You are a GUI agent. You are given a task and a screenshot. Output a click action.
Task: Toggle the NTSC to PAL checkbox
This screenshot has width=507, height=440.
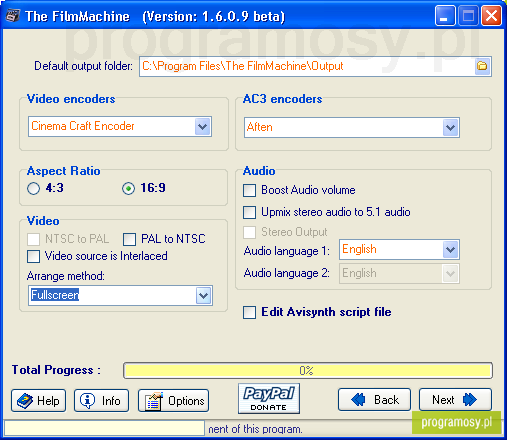33,239
